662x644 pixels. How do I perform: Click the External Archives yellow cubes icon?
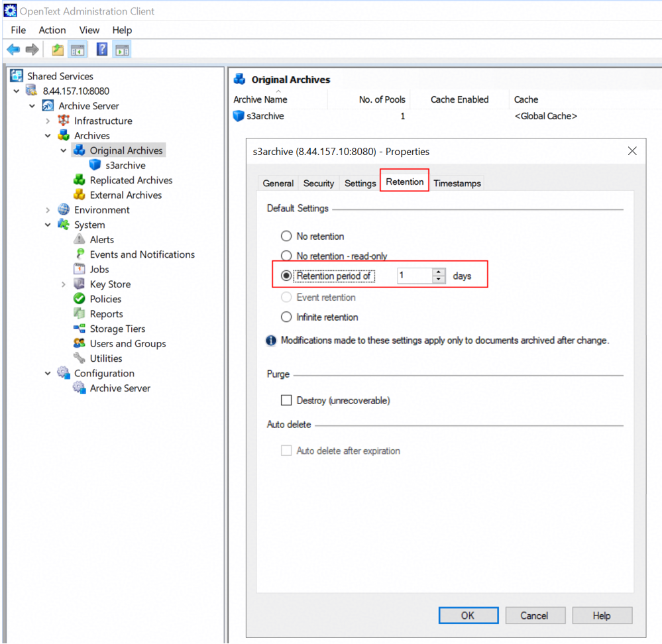(80, 195)
